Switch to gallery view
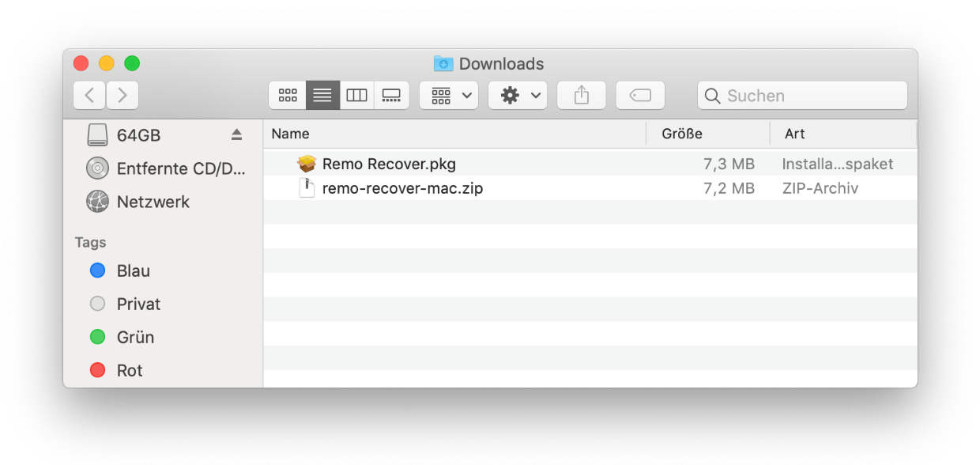 (392, 96)
